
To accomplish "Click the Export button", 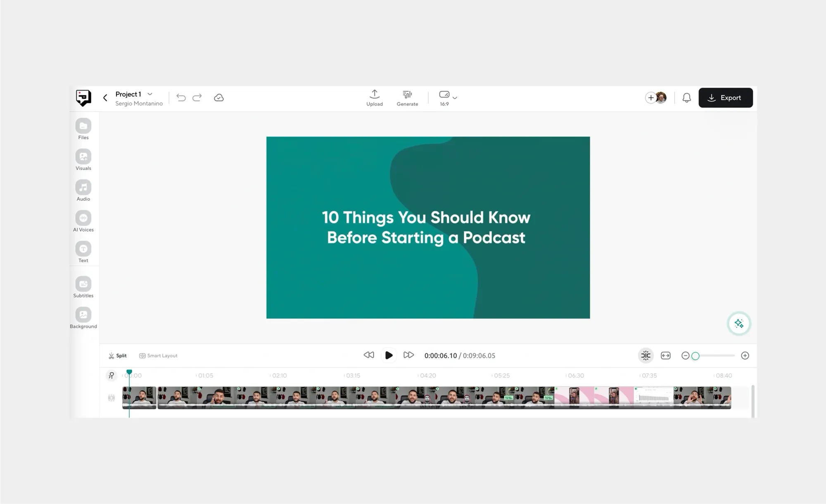I will click(725, 98).
